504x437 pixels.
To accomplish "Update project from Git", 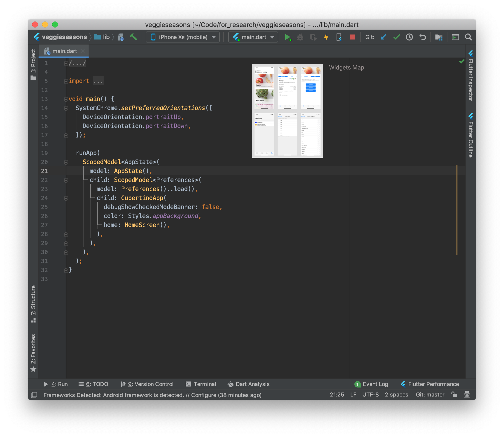I will pyautogui.click(x=383, y=37).
